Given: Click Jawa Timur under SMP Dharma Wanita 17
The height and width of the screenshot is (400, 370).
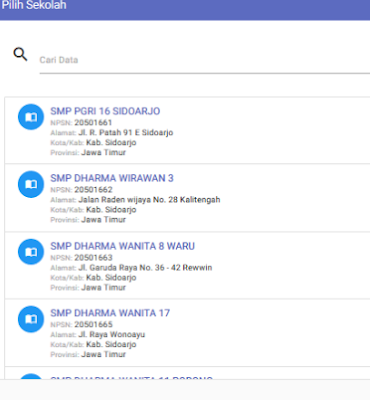Looking at the screenshot, I should [x=103, y=354].
